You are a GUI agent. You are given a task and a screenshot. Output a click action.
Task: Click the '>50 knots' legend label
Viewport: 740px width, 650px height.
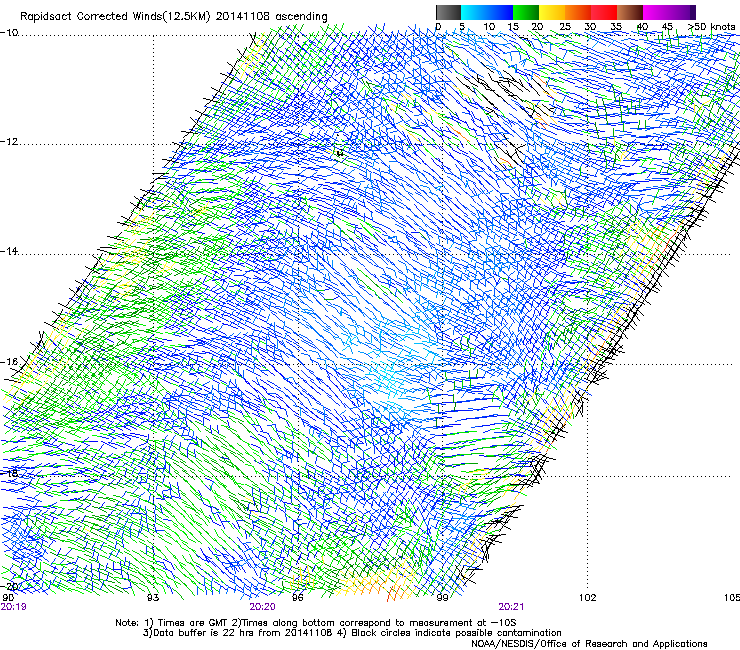tap(711, 27)
